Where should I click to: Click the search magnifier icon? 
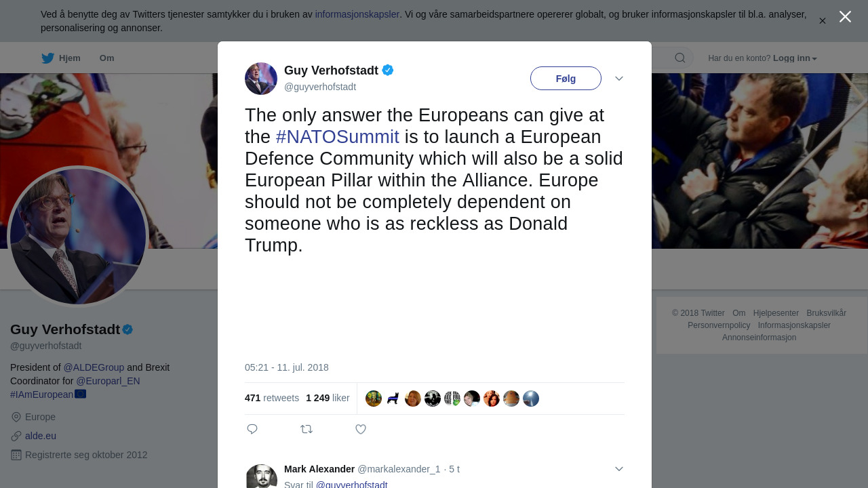tap(679, 58)
